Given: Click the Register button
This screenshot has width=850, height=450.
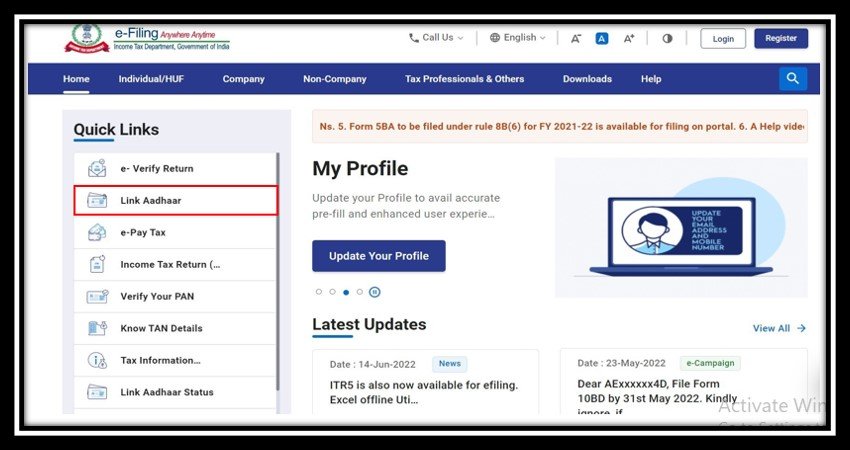Looking at the screenshot, I should (781, 38).
